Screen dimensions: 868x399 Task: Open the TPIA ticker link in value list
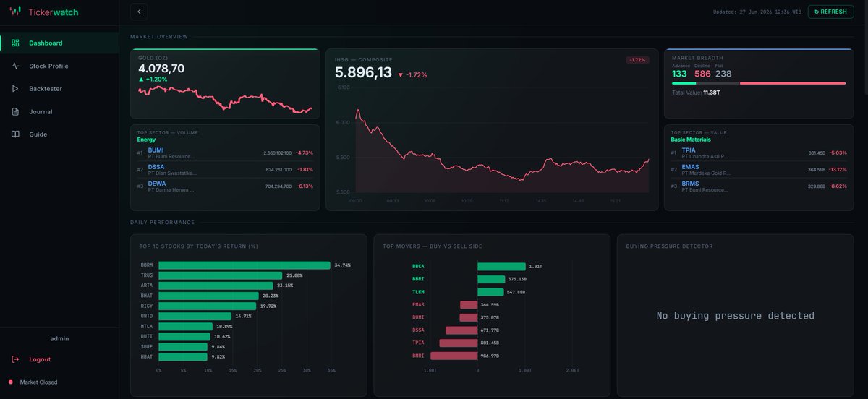pyautogui.click(x=689, y=150)
